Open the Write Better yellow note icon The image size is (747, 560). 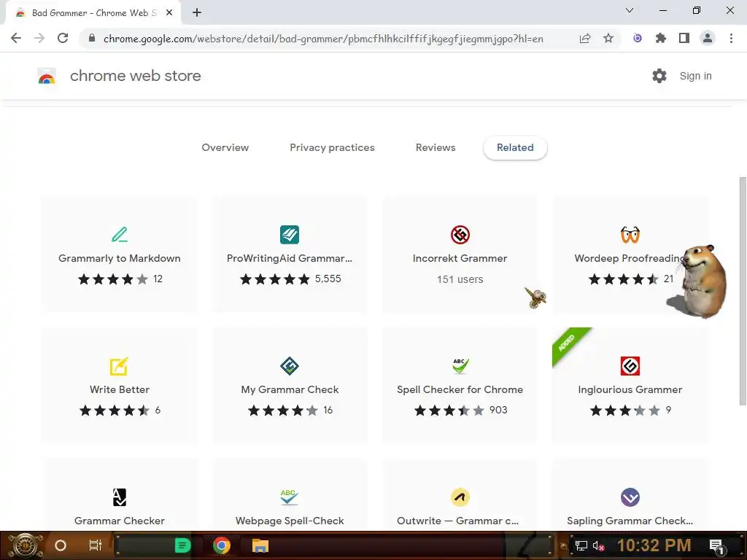pos(119,366)
